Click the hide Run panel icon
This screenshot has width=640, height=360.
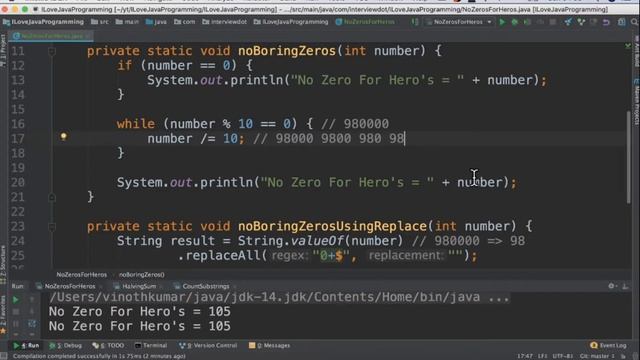point(625,287)
